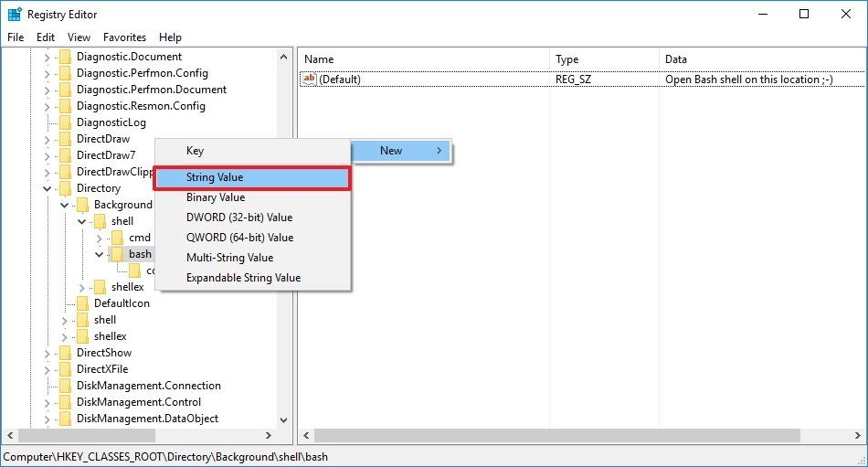This screenshot has height=467, width=868.
Task: Open the Help menu
Action: click(x=170, y=37)
